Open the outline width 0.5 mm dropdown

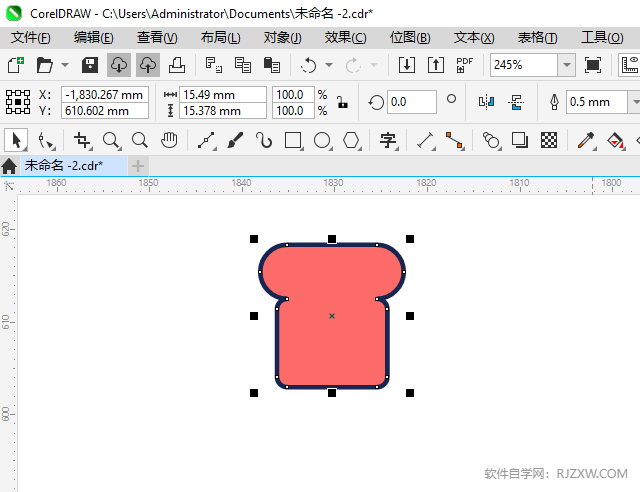point(633,102)
